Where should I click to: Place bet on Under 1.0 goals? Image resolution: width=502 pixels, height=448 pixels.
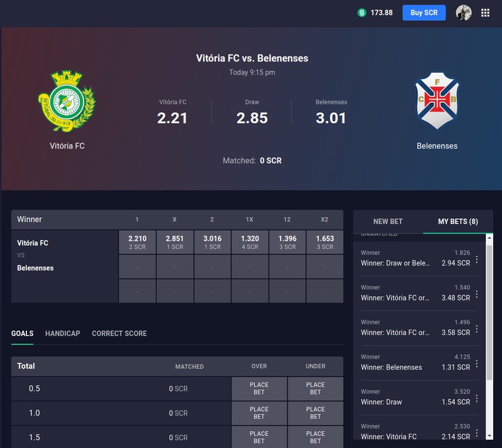click(316, 413)
